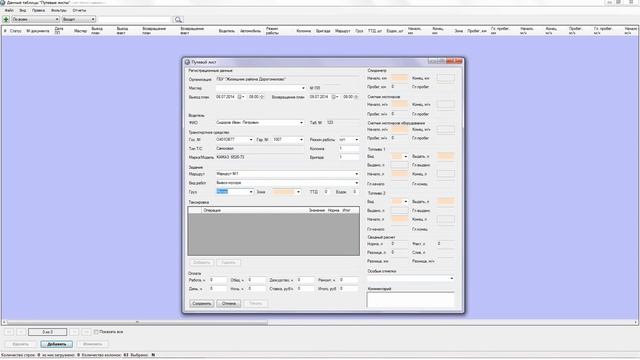Click the Операция header in the Таксировка table
The height and width of the screenshot is (360, 640).
pyautogui.click(x=212, y=210)
